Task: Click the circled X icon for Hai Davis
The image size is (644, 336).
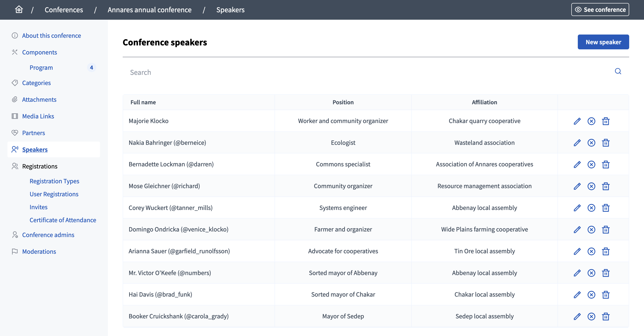Action: coord(591,295)
